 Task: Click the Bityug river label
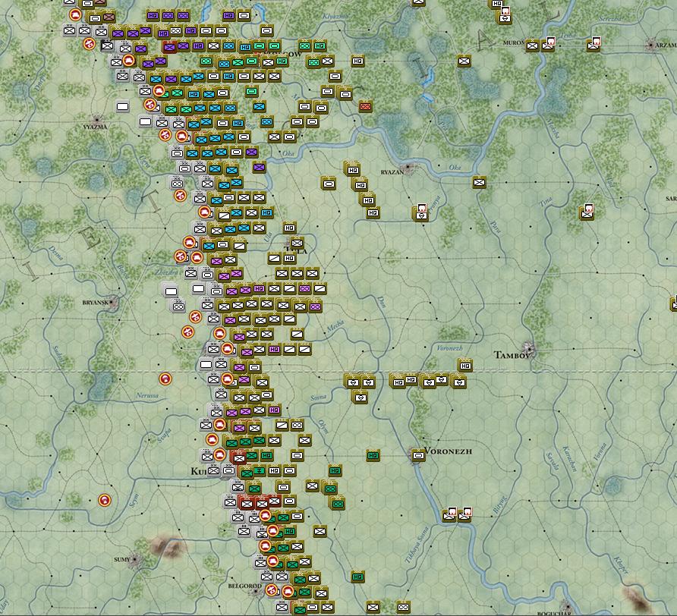tap(499, 504)
